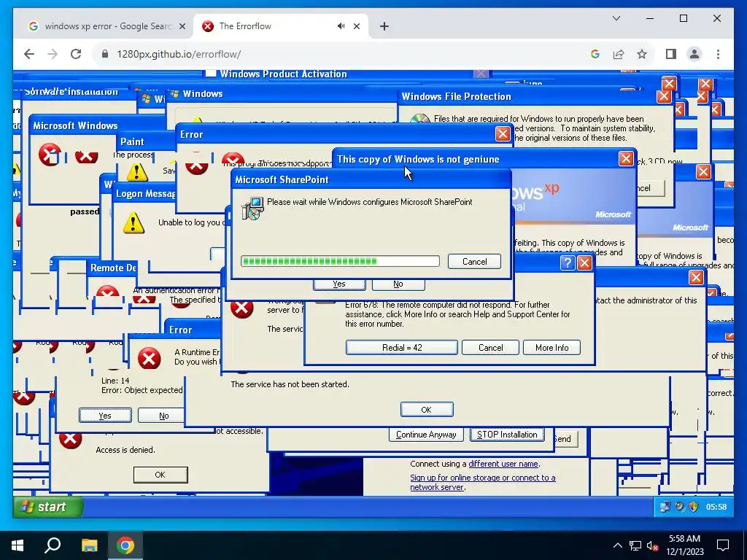Click the Runtime Error red X icon
This screenshot has height=560, width=747.
tap(149, 358)
